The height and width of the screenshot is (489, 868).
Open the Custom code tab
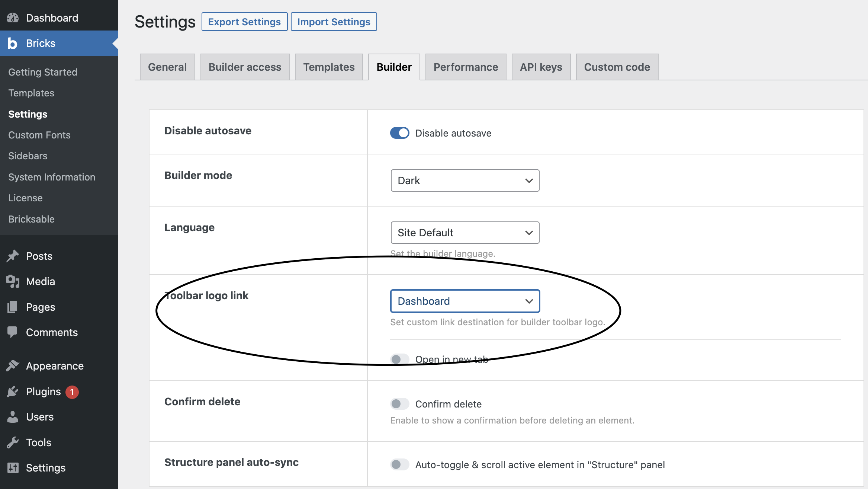coord(617,67)
